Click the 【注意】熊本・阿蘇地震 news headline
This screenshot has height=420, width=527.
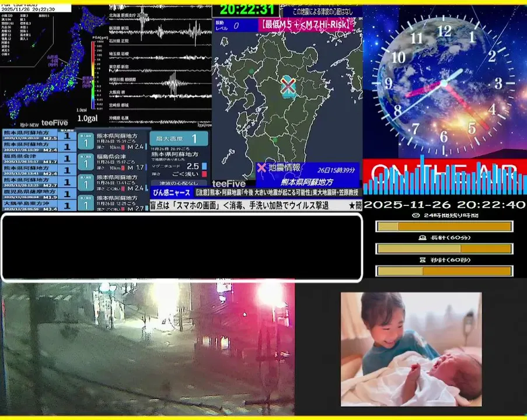point(278,192)
